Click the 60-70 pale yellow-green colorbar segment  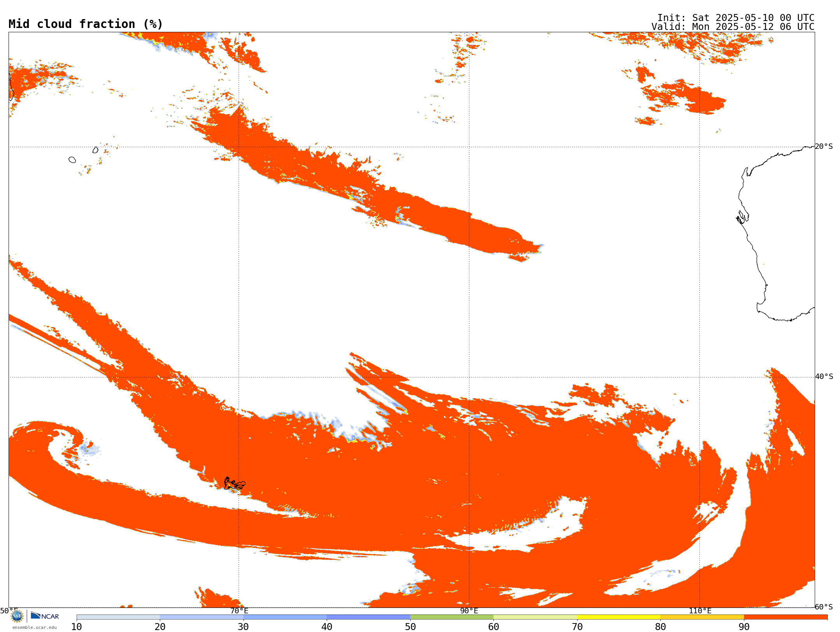[535, 617]
